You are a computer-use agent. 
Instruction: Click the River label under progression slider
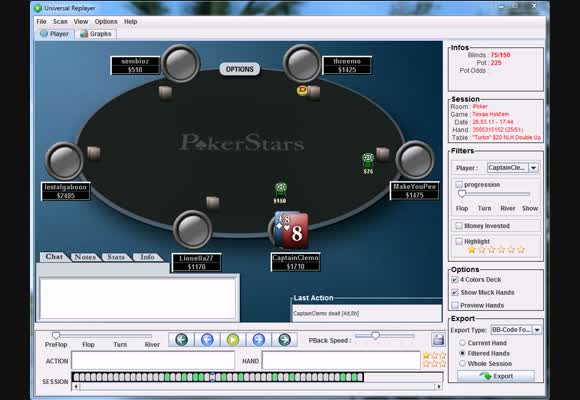tap(508, 208)
